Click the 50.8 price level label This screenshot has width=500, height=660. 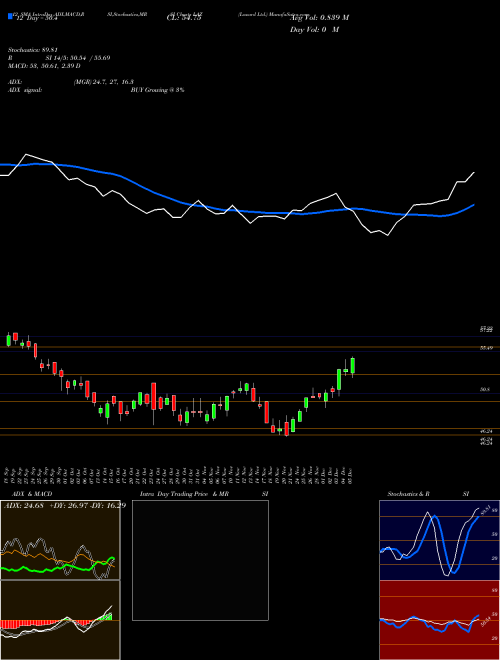click(x=485, y=390)
